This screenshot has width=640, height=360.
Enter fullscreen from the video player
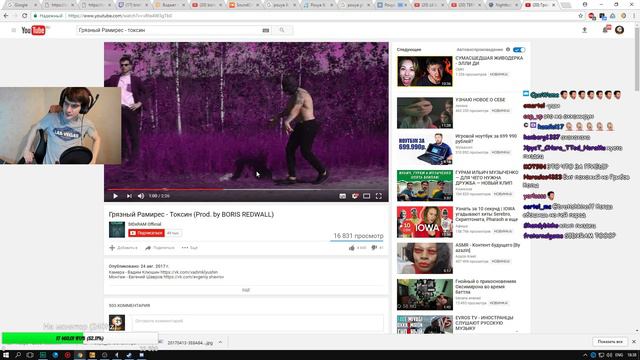[379, 196]
